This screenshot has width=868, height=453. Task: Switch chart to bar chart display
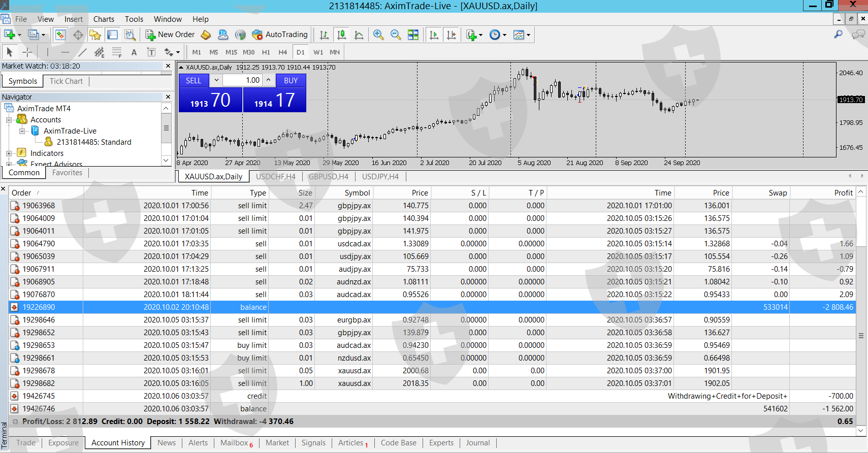click(x=324, y=35)
